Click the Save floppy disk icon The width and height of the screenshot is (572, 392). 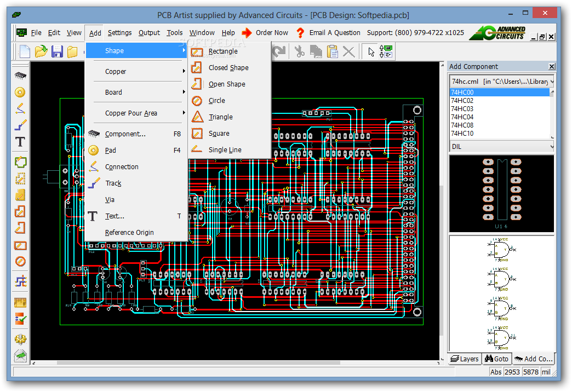57,51
